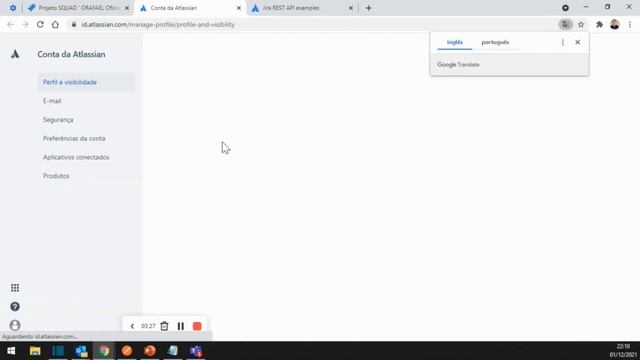Select português tab in Google Translate popup
The height and width of the screenshot is (360, 640).
pyautogui.click(x=495, y=42)
